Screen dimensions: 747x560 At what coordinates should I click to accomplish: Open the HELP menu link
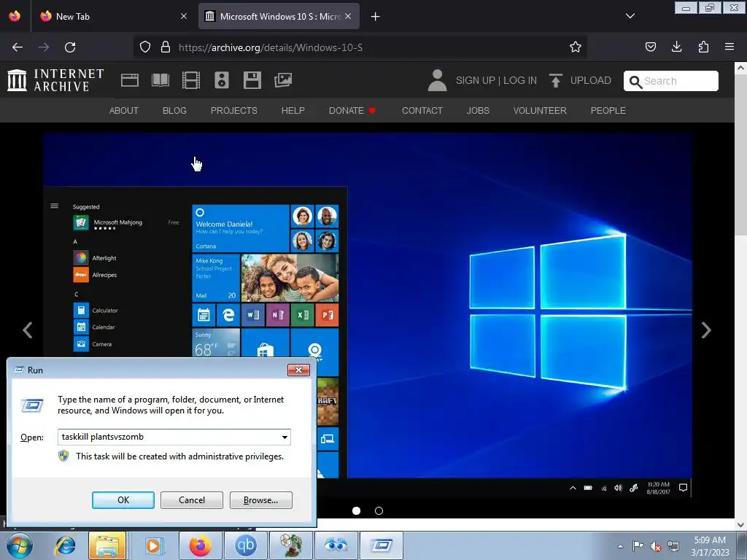(x=293, y=111)
